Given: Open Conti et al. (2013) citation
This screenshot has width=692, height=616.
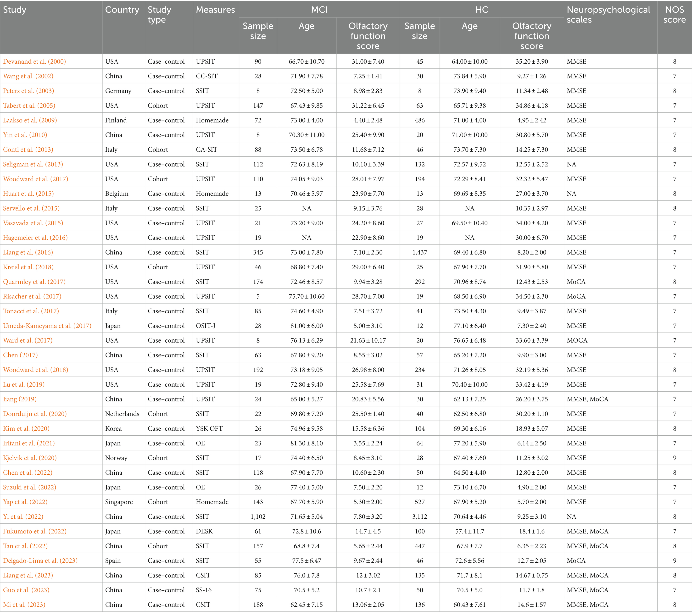Looking at the screenshot, I should point(28,150).
